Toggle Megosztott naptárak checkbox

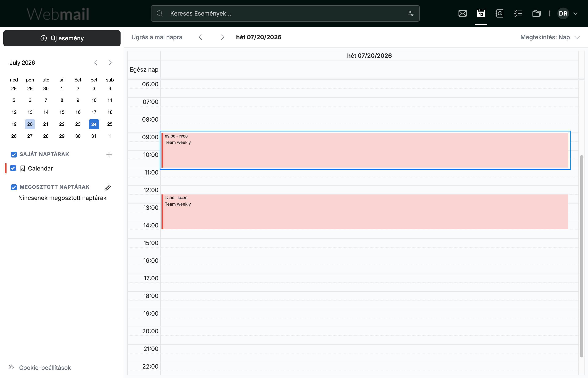point(14,187)
